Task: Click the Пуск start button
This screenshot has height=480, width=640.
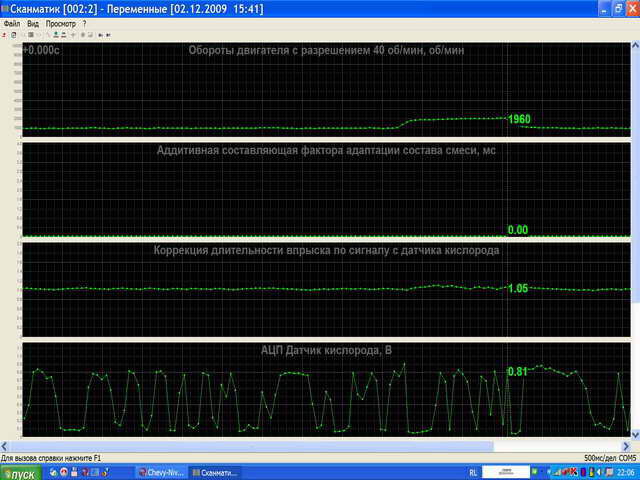Action: pos(20,472)
